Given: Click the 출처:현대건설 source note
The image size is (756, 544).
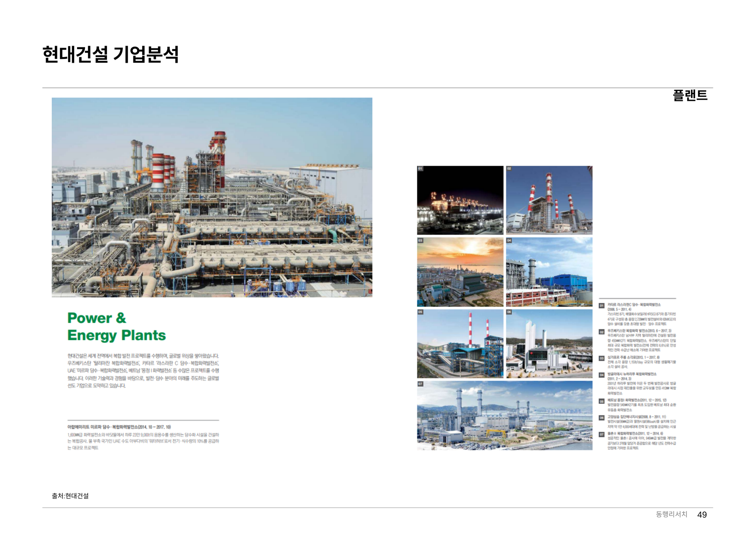Looking at the screenshot, I should 70,496.
